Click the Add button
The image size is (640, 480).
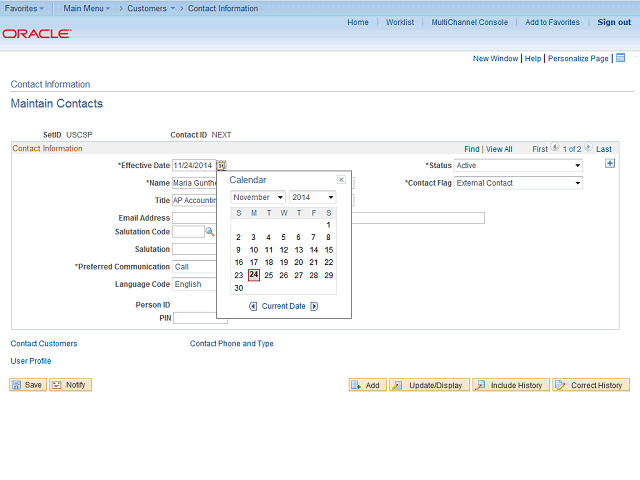(x=367, y=385)
